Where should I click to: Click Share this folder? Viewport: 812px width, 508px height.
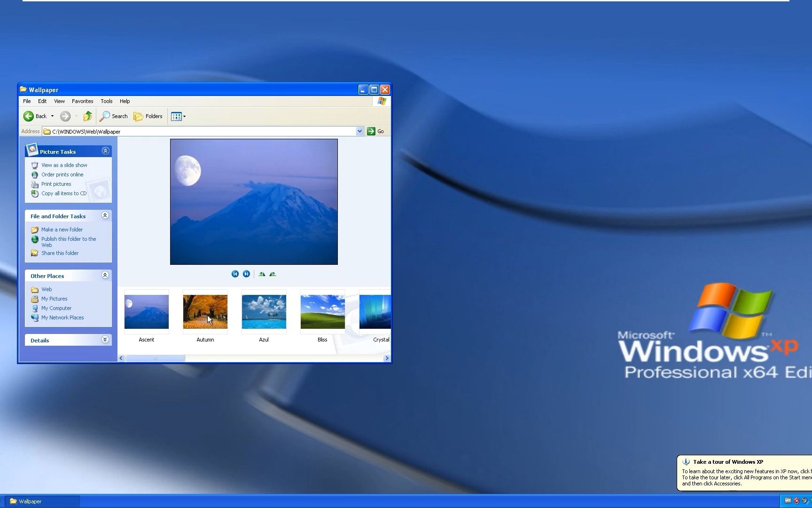(x=60, y=253)
